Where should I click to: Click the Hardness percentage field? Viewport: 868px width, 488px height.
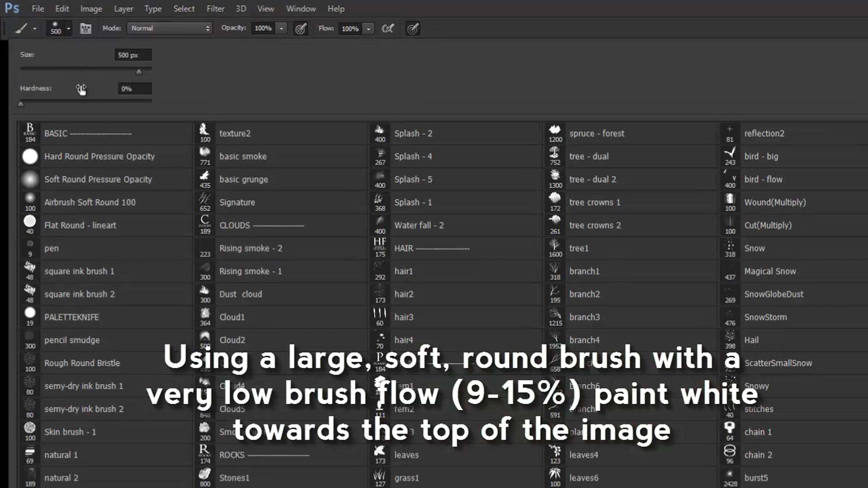coord(135,89)
